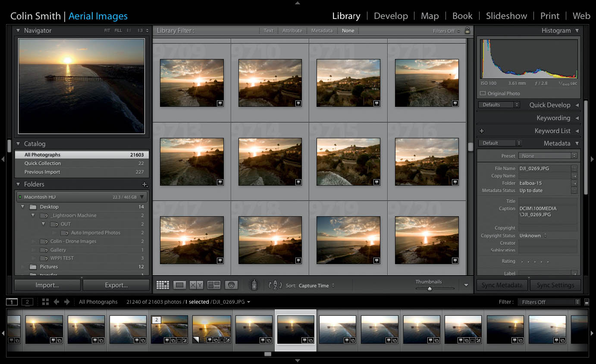Image resolution: width=596 pixels, height=364 pixels.
Task: Select the Painter spray can tool
Action: tap(254, 284)
